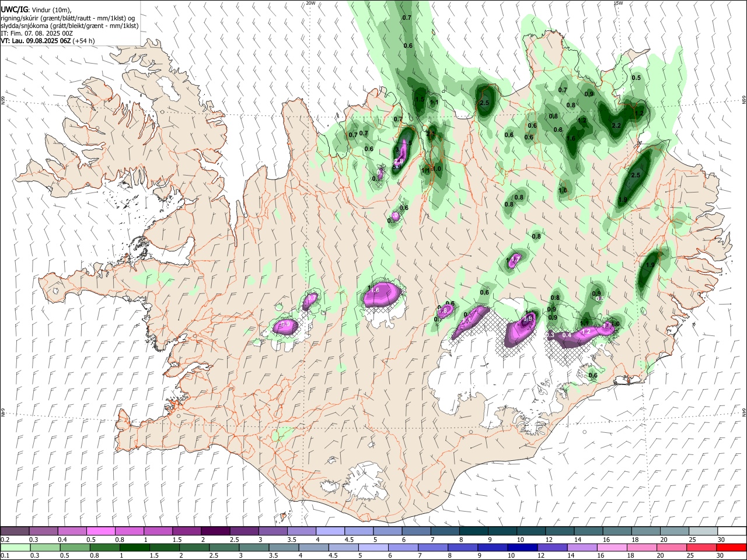The height and width of the screenshot is (560, 747).
Task: Pick the 0.5–0.8 medium green rain swatch
Action: point(75,547)
